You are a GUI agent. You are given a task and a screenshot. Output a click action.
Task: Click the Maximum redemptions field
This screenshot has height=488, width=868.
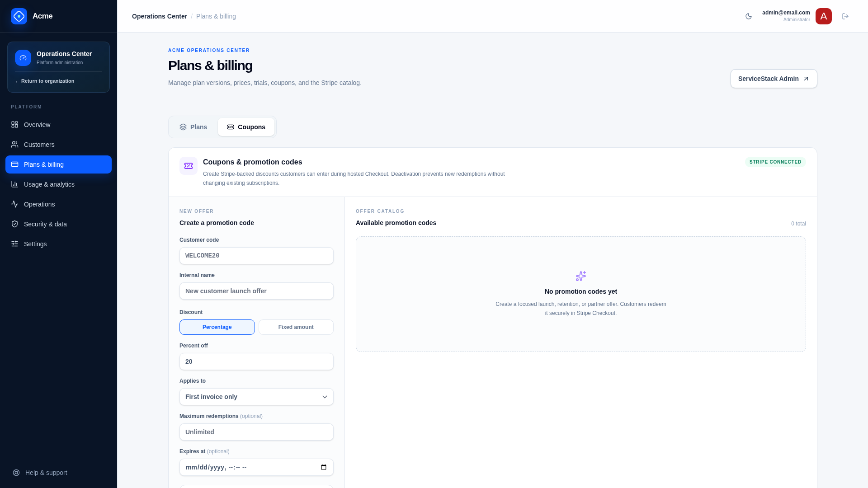click(x=256, y=432)
